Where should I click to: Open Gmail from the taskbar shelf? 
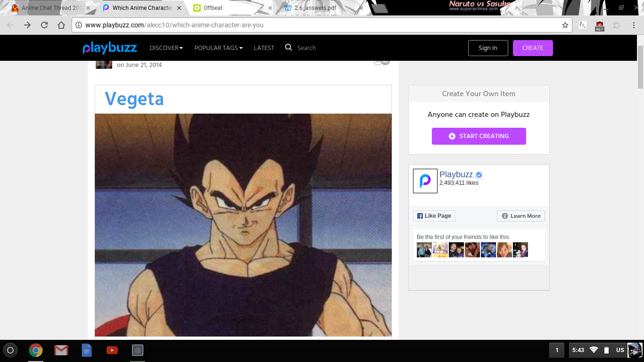(61, 350)
